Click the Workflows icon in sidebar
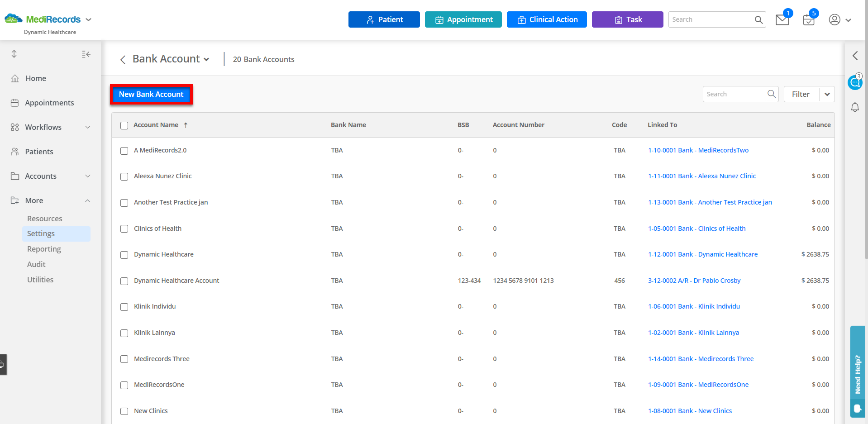This screenshot has width=868, height=424. tap(15, 127)
